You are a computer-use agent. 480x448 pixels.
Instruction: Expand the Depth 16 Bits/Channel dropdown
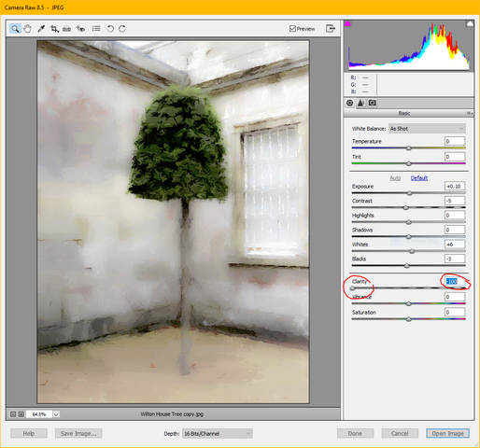(218, 433)
